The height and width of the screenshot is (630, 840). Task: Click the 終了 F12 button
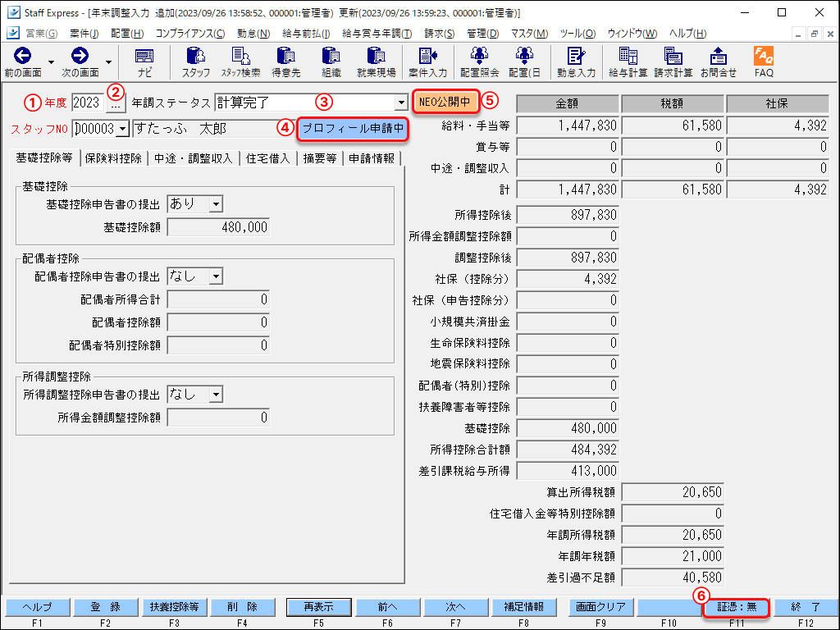[x=806, y=607]
